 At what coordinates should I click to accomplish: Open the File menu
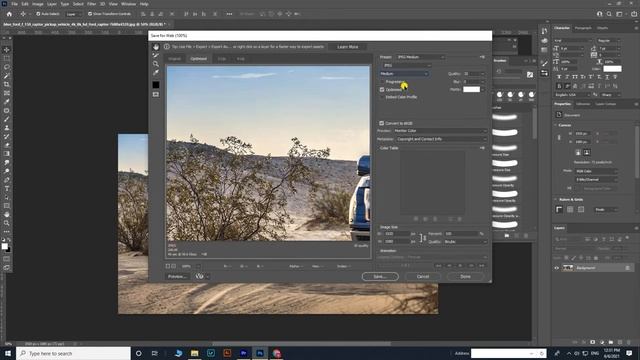[14, 4]
